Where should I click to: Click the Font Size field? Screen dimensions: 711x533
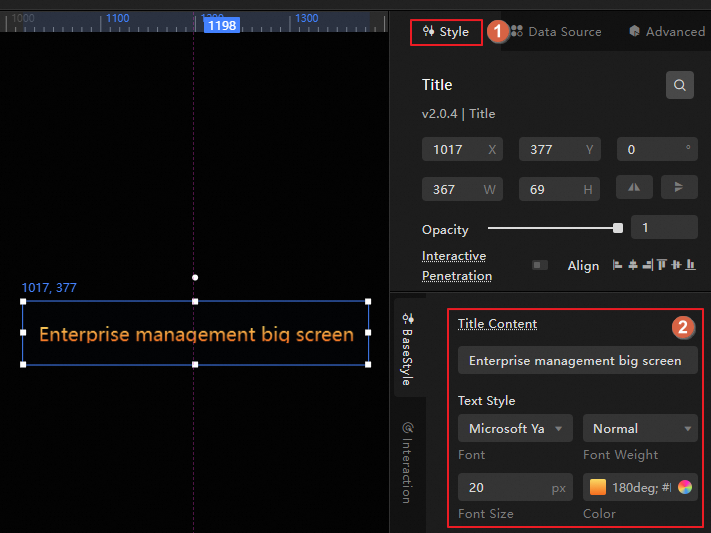coord(515,487)
